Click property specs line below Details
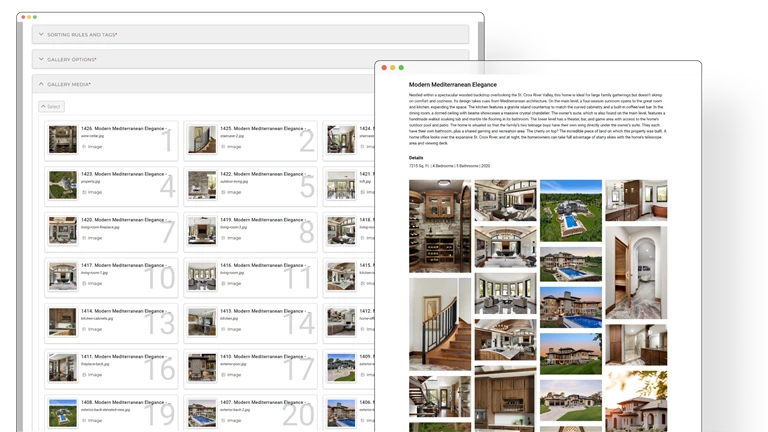The width and height of the screenshot is (768, 432). [x=449, y=166]
